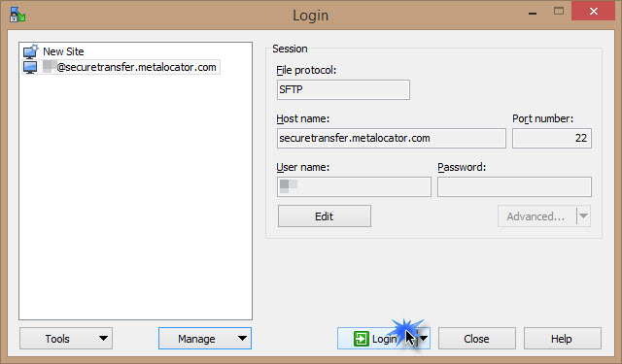The image size is (622, 364).
Task: Click the New Site computer icon
Action: 30,51
